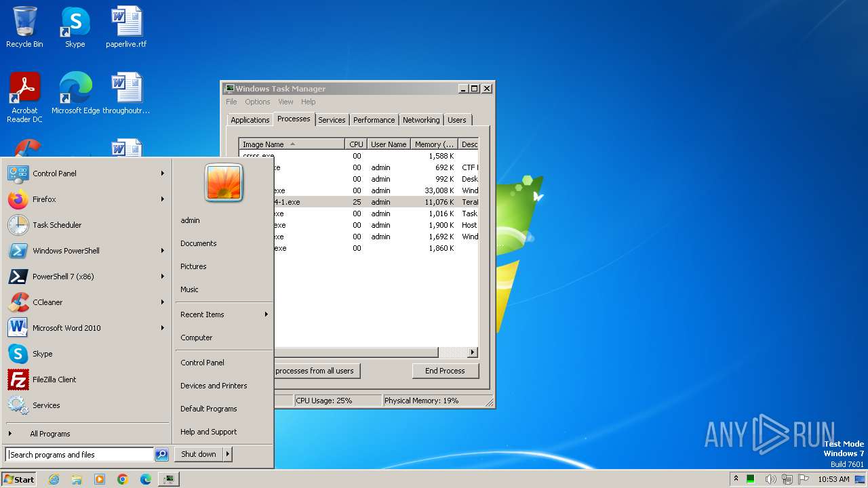Open Windows Media Player taskbar icon
Image resolution: width=868 pixels, height=488 pixels.
[x=100, y=479]
